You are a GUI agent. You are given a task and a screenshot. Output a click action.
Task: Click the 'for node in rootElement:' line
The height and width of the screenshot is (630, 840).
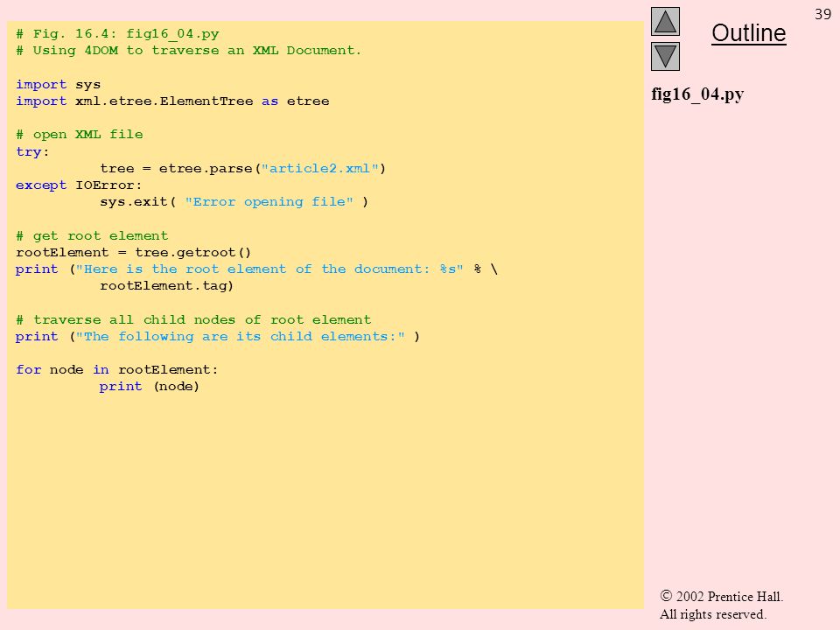(116, 369)
